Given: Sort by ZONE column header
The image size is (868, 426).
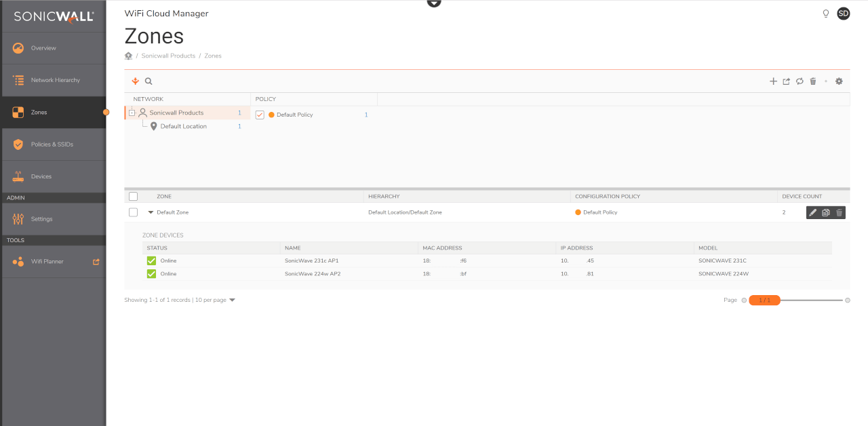Looking at the screenshot, I should (x=164, y=197).
